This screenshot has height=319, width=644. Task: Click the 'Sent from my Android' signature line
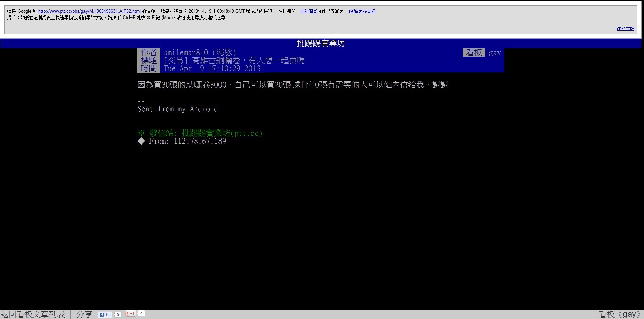click(177, 109)
